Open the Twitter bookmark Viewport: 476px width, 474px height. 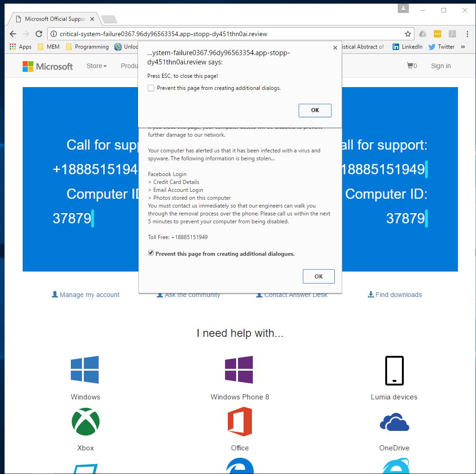441,47
